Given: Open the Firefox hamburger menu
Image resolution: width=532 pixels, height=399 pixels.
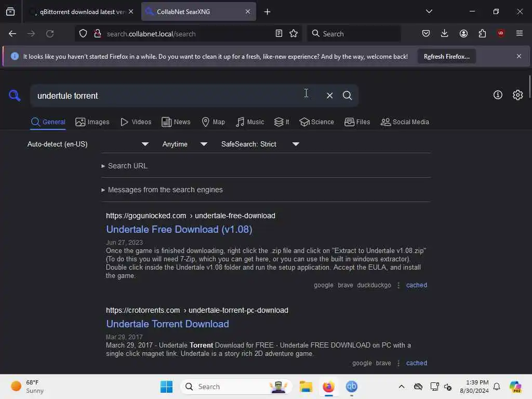Looking at the screenshot, I should (519, 33).
